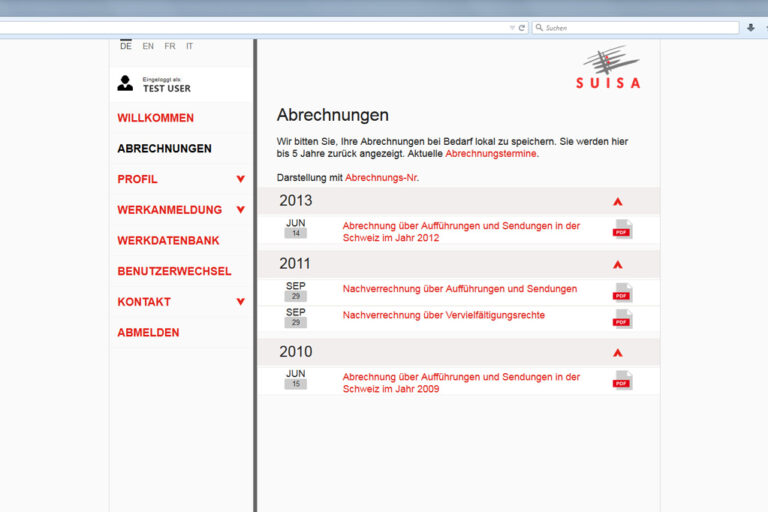Collapse the 2013 section
The height and width of the screenshot is (512, 768).
(617, 202)
